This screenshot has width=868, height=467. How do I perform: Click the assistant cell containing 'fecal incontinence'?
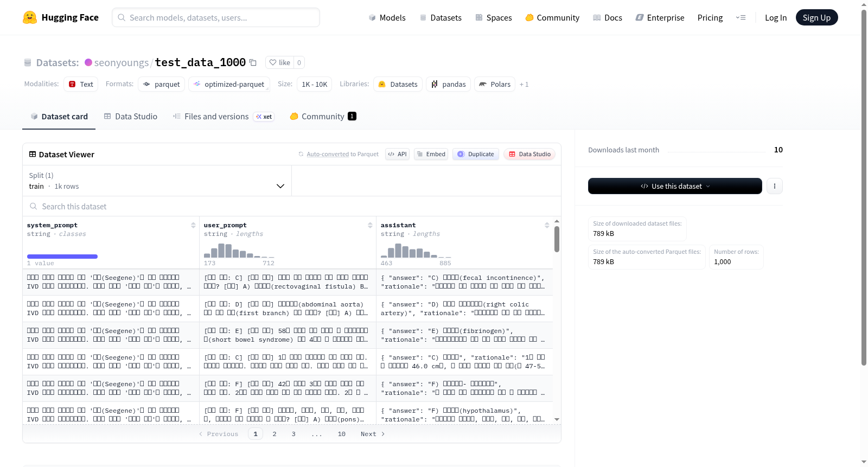pos(464,282)
